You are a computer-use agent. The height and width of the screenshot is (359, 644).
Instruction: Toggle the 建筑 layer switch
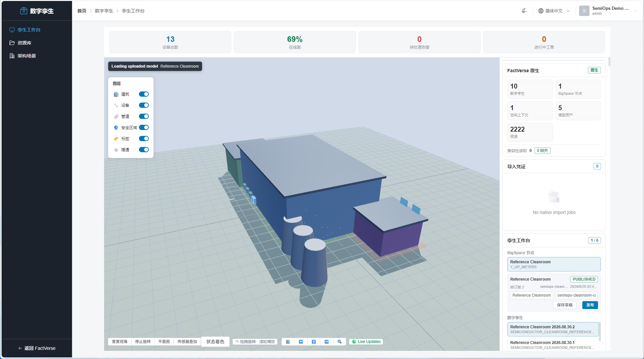pyautogui.click(x=144, y=94)
